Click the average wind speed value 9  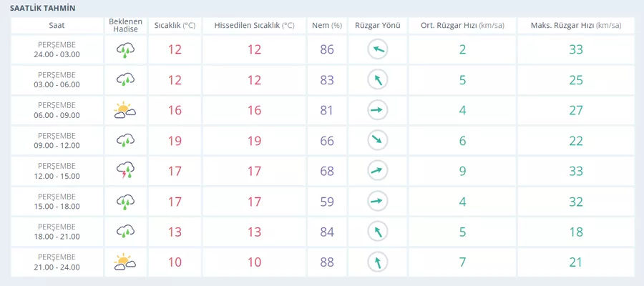click(462, 171)
